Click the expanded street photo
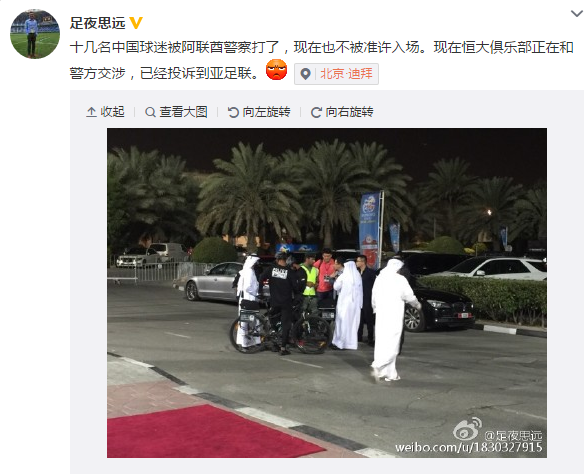This screenshot has height=474, width=588. click(x=327, y=293)
